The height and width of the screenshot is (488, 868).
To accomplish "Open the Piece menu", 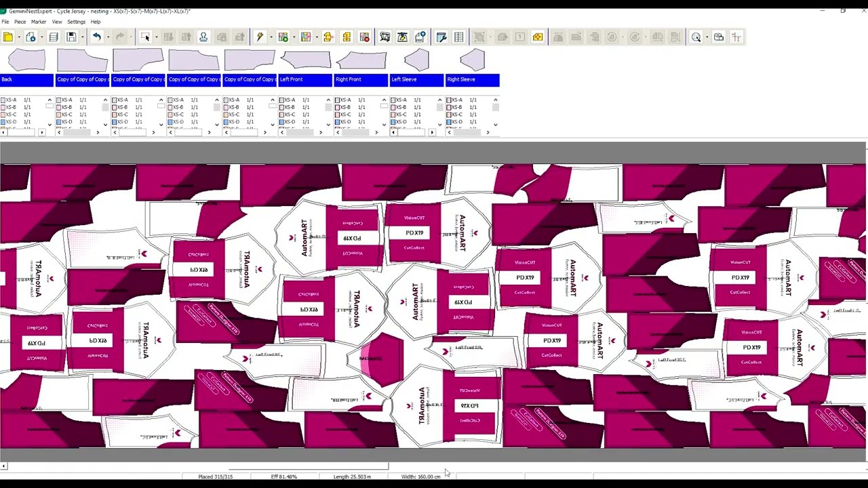I will (20, 22).
